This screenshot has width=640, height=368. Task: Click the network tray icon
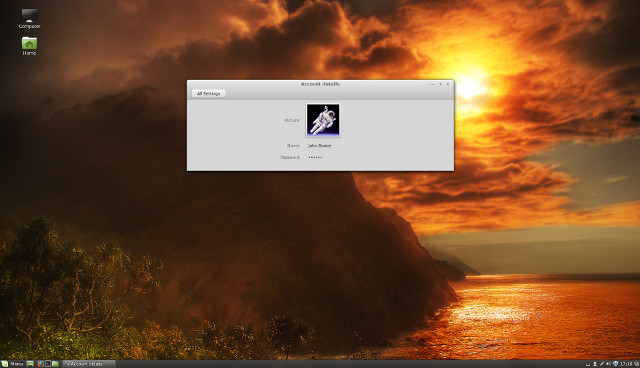tap(601, 364)
